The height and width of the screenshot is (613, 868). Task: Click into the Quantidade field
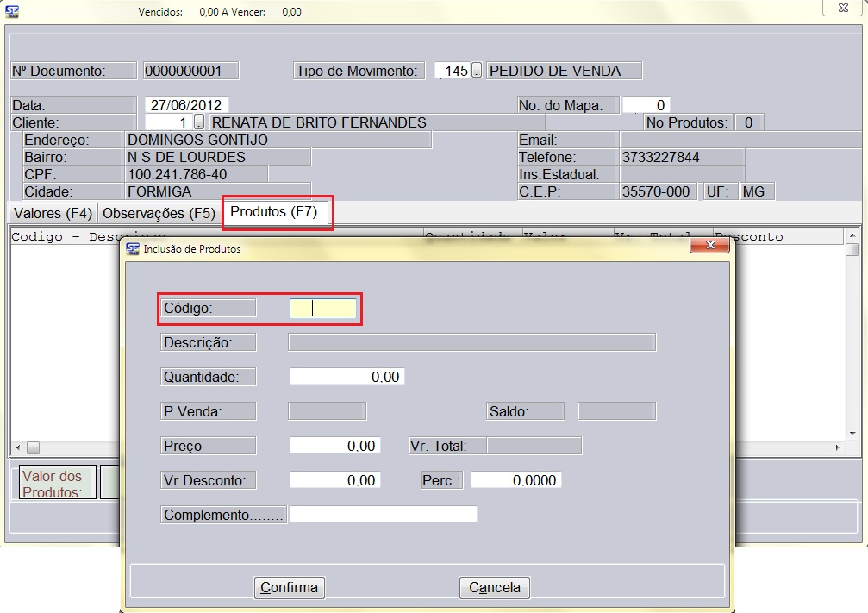[347, 377]
